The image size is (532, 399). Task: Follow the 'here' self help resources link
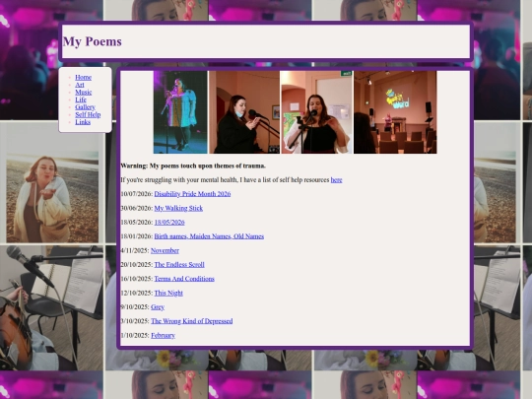point(336,180)
